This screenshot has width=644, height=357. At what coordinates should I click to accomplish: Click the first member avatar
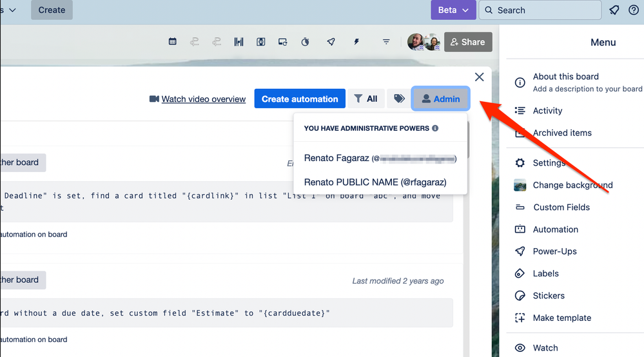click(416, 42)
